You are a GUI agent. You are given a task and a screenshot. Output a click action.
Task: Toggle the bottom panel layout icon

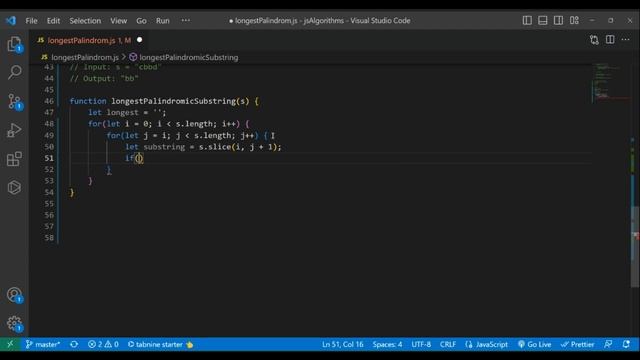tap(542, 20)
